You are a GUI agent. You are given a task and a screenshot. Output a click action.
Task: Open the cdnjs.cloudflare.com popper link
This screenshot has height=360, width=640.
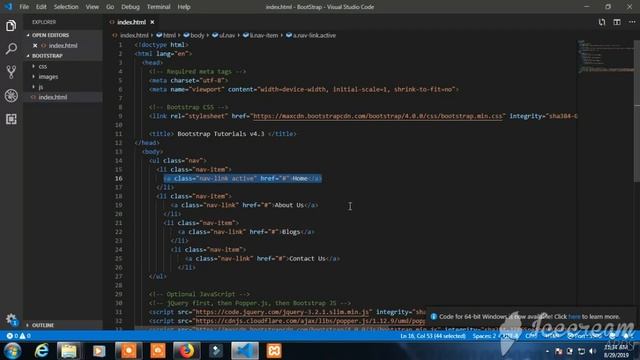310,321
